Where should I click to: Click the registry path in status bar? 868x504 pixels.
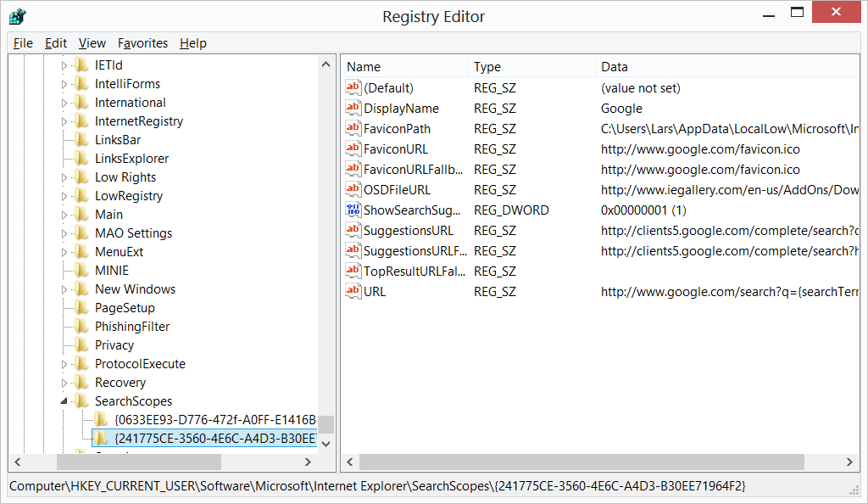pos(377,485)
